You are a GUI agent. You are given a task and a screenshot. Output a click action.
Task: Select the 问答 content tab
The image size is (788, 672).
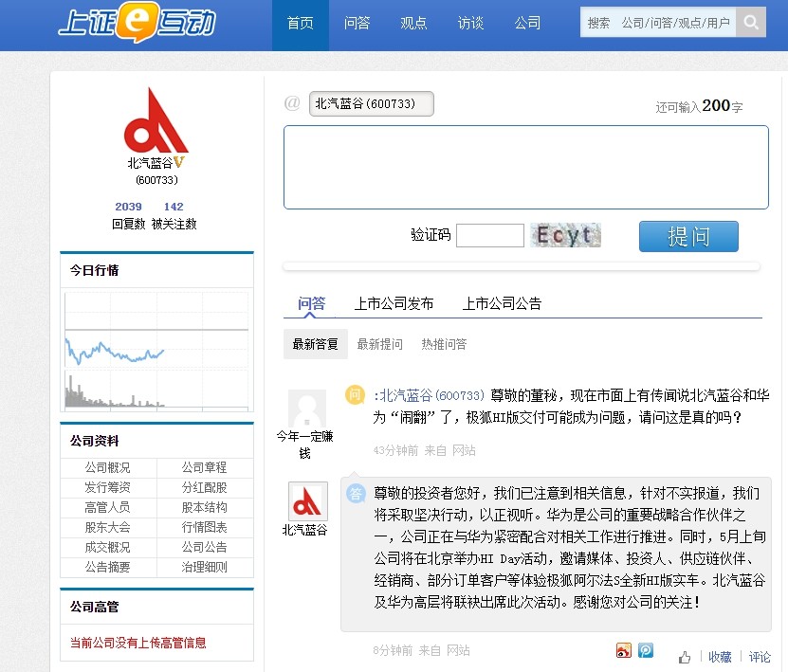click(x=311, y=303)
